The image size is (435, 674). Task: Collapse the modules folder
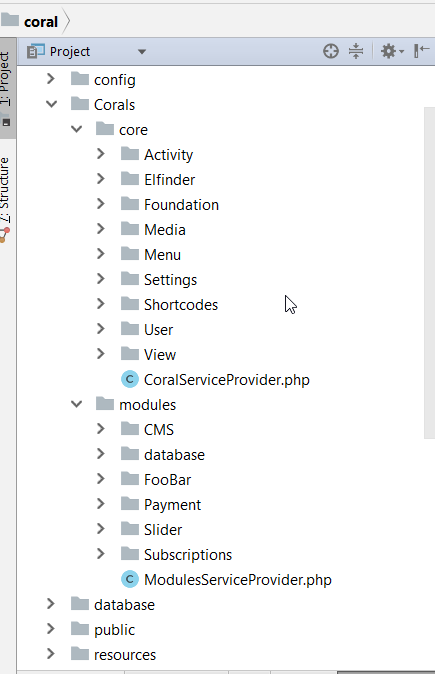coord(77,404)
